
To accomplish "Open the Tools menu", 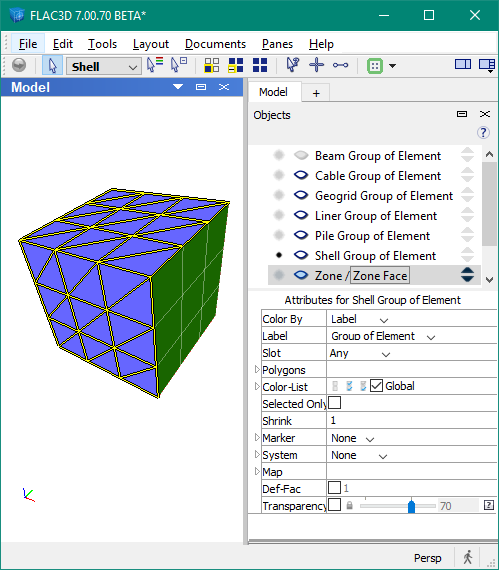I will 102,44.
